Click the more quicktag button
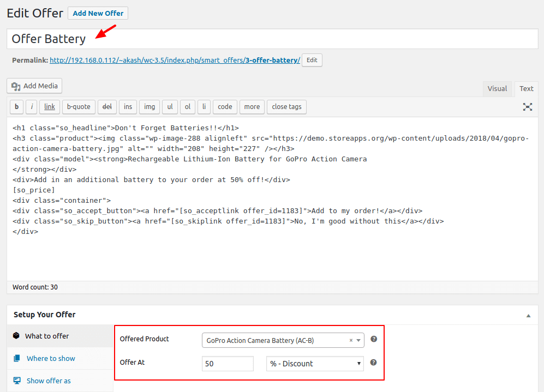 pyautogui.click(x=252, y=107)
